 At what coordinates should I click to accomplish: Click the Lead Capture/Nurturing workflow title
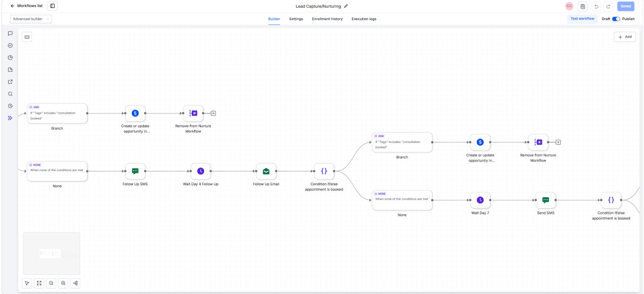click(x=318, y=6)
